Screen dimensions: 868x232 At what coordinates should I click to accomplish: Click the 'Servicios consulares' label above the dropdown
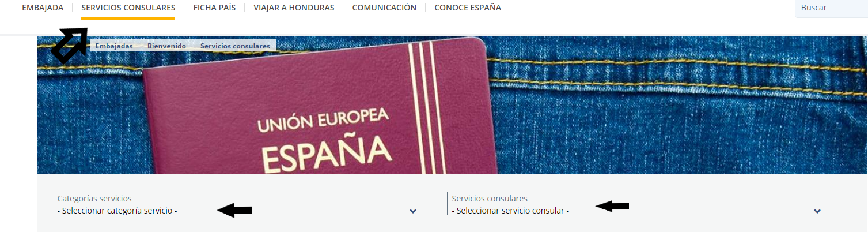(x=490, y=199)
